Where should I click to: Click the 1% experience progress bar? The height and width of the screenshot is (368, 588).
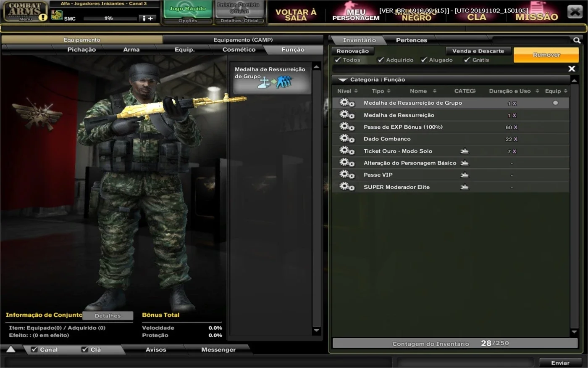[x=110, y=19]
